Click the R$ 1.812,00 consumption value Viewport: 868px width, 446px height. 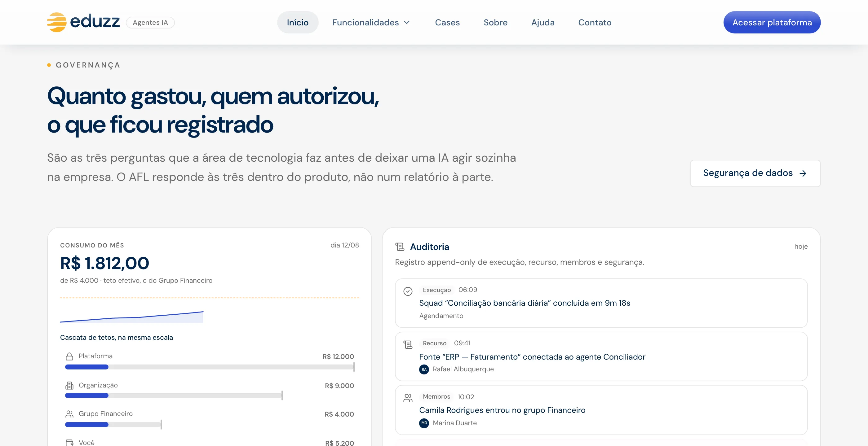[x=104, y=263]
